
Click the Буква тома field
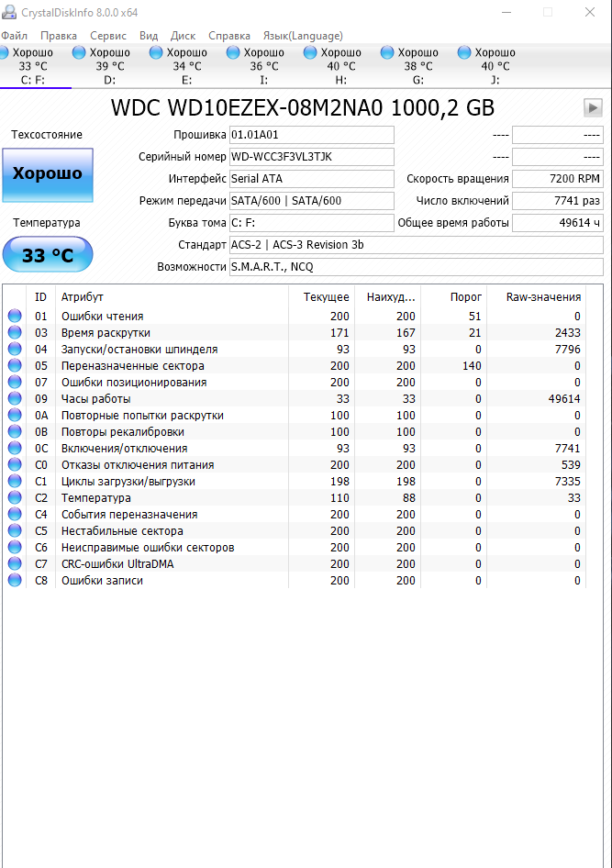[312, 223]
